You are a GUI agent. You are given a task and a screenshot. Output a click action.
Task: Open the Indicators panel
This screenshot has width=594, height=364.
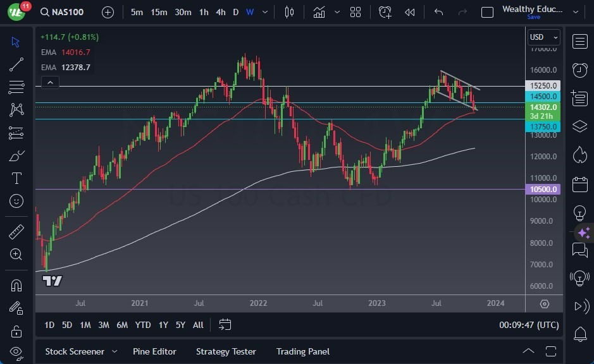pyautogui.click(x=319, y=11)
